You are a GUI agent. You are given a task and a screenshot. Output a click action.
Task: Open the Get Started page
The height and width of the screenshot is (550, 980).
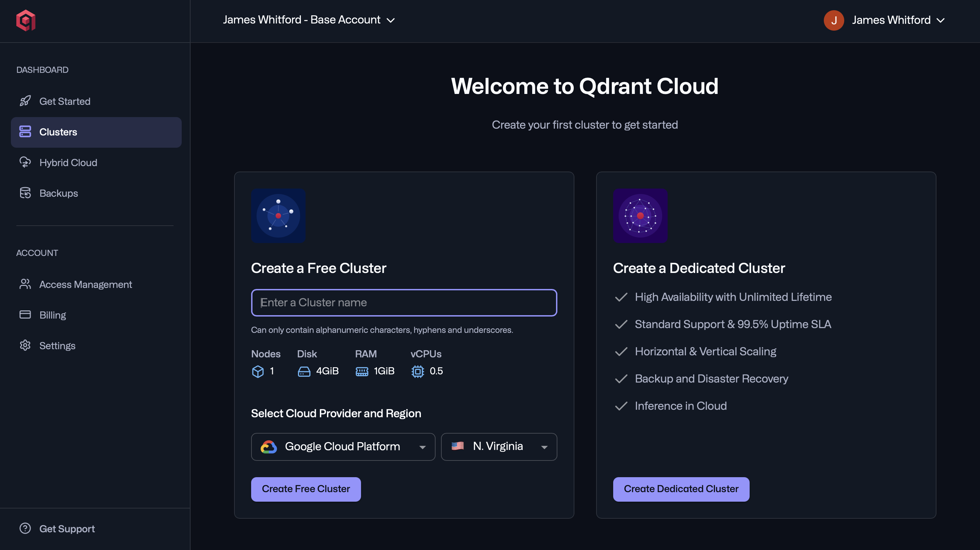[x=65, y=101]
